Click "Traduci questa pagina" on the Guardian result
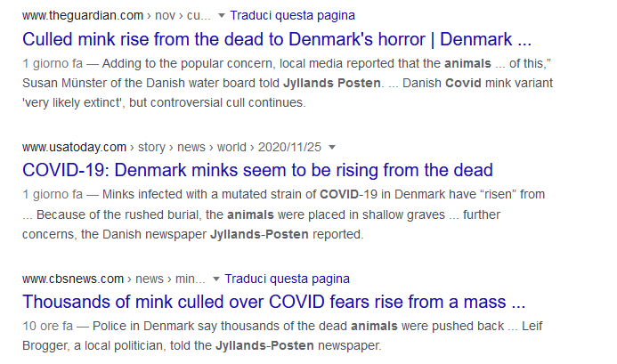 (x=292, y=16)
